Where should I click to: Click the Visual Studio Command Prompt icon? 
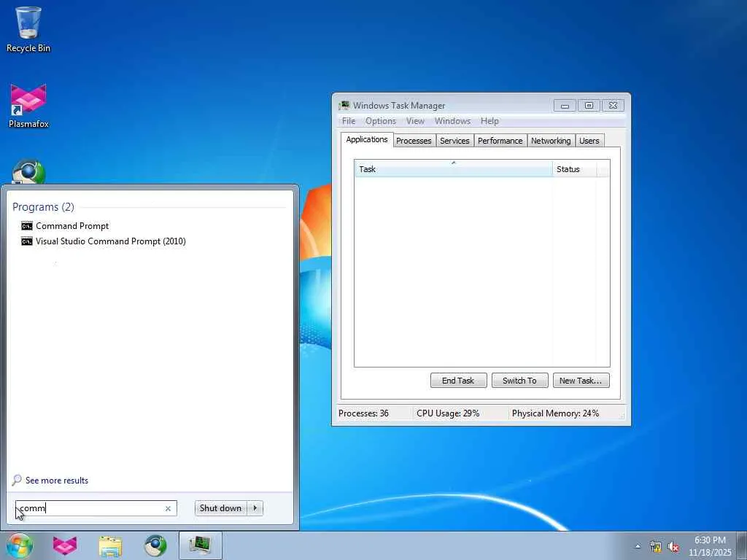(27, 241)
